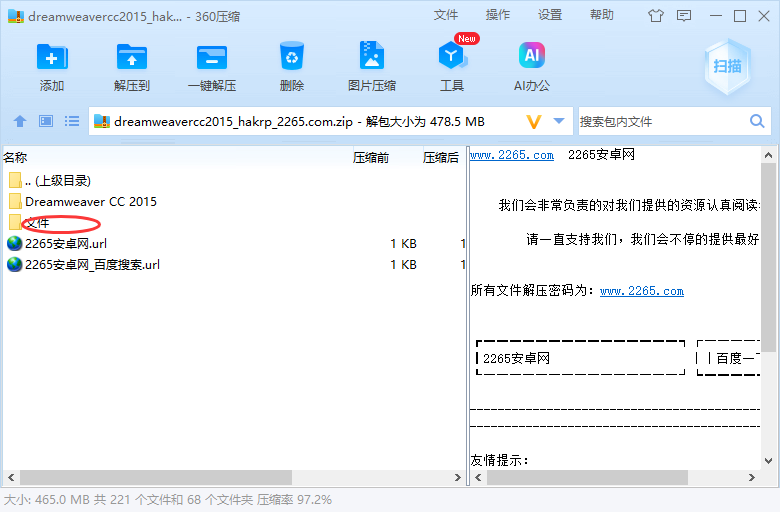Screen dimensions: 780x512
Task: Open the skin (shirt) icon in the title bar
Action: tap(656, 16)
